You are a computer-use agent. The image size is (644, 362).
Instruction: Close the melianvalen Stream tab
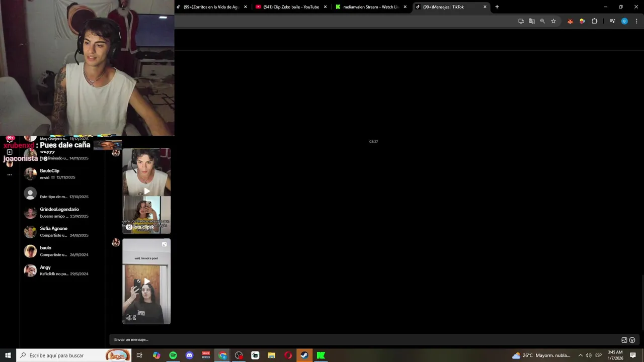pos(405,7)
